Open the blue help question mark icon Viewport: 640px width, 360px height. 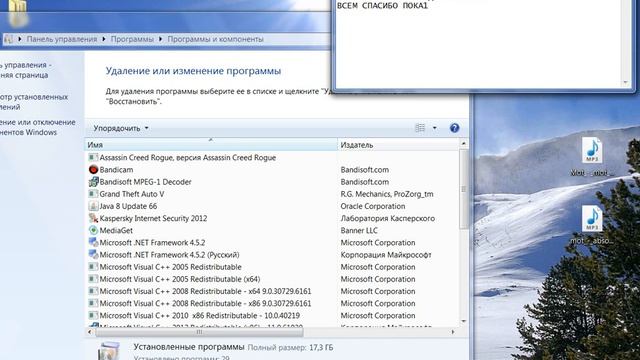pyautogui.click(x=454, y=128)
